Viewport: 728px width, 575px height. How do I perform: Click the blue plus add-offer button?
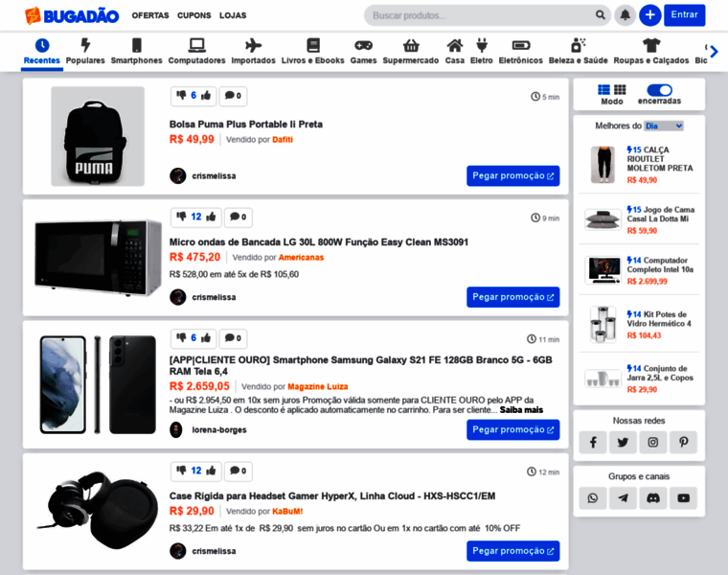pyautogui.click(x=650, y=15)
